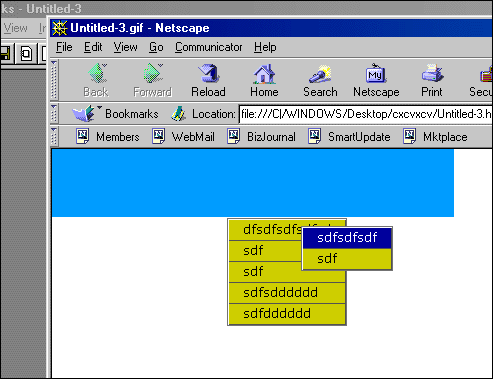Click the Forward navigation icon
This screenshot has height=379, width=493.
pyautogui.click(x=153, y=73)
